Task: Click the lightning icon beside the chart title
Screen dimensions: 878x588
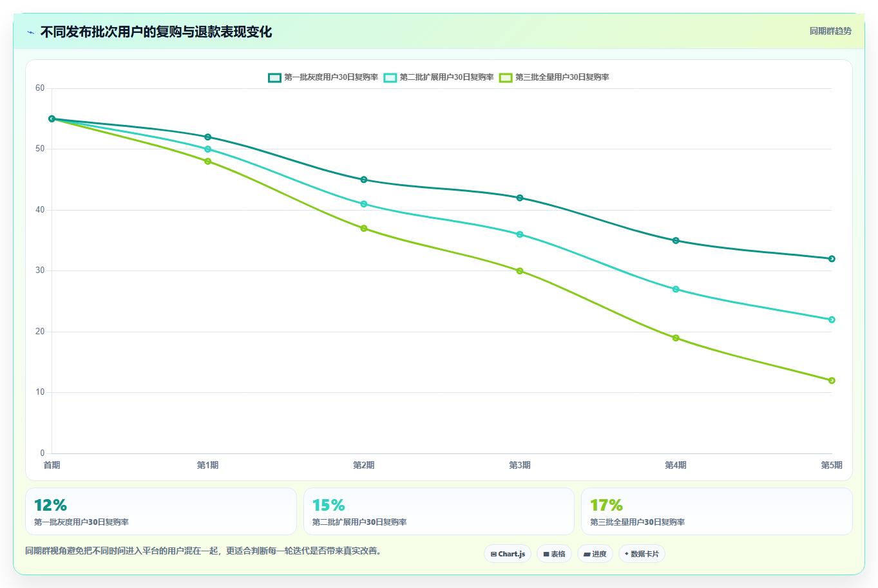Action: pos(30,32)
